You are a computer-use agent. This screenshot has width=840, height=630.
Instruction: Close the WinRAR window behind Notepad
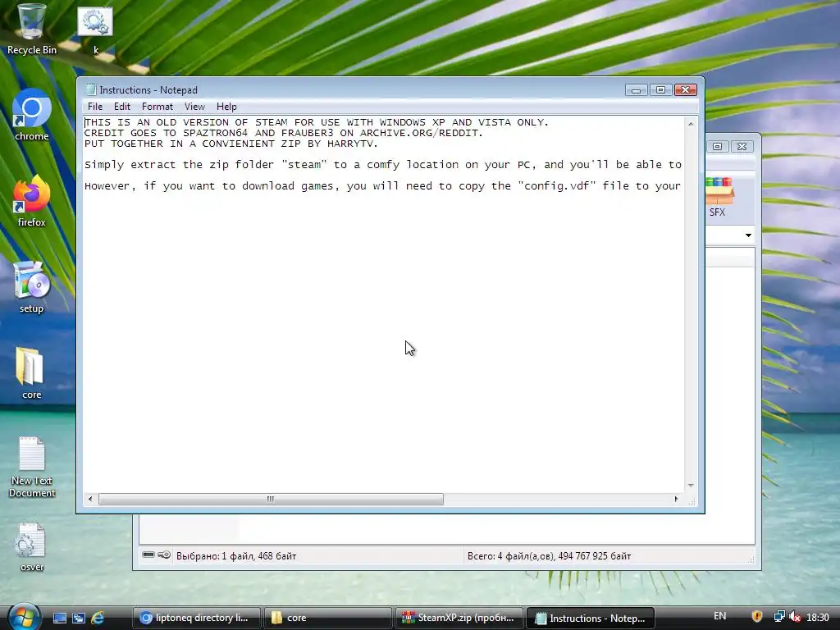[x=742, y=146]
